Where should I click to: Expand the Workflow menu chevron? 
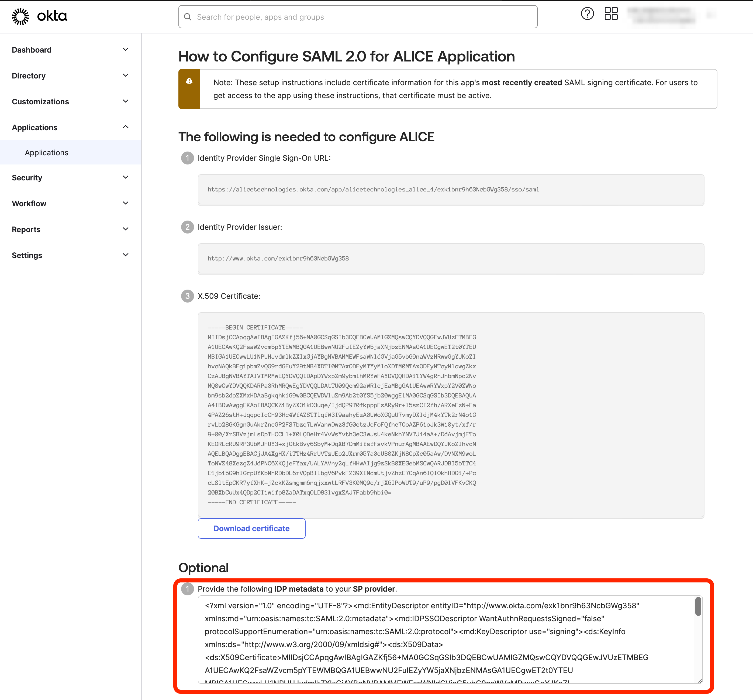click(126, 203)
